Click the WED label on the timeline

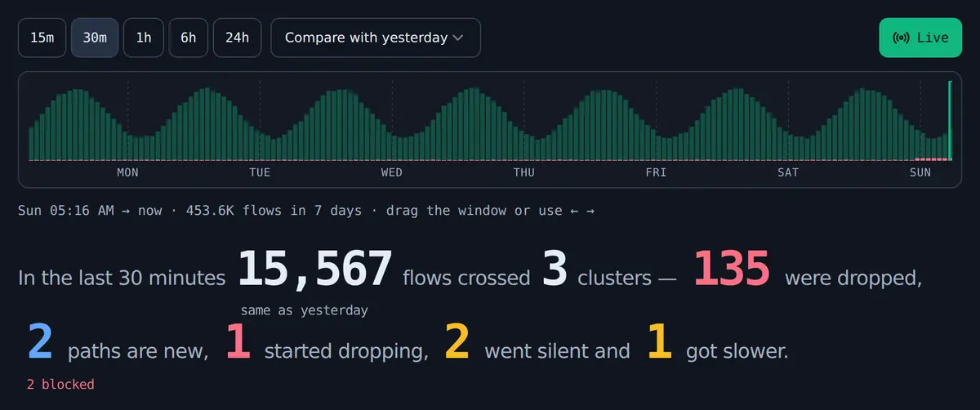[x=392, y=172]
